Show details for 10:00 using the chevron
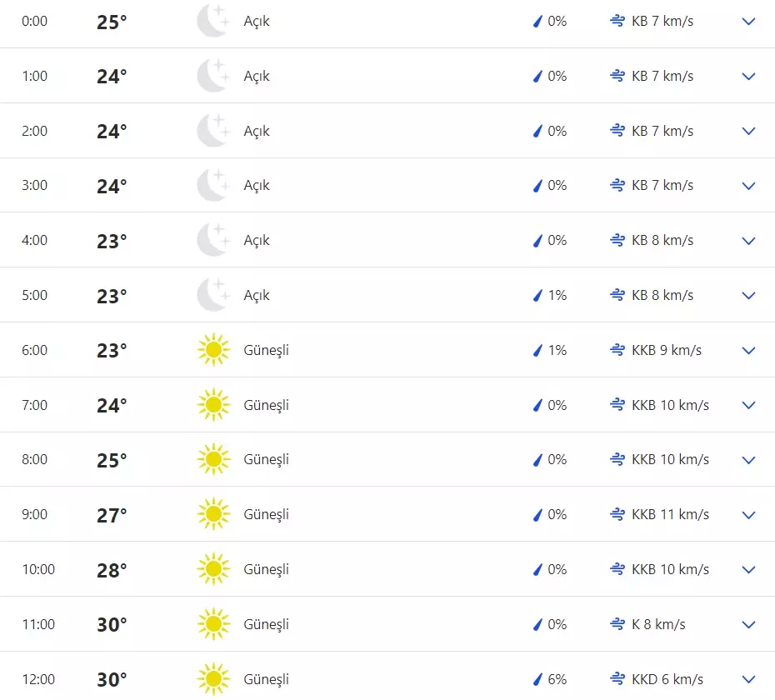Image resolution: width=775 pixels, height=700 pixels. point(748,569)
